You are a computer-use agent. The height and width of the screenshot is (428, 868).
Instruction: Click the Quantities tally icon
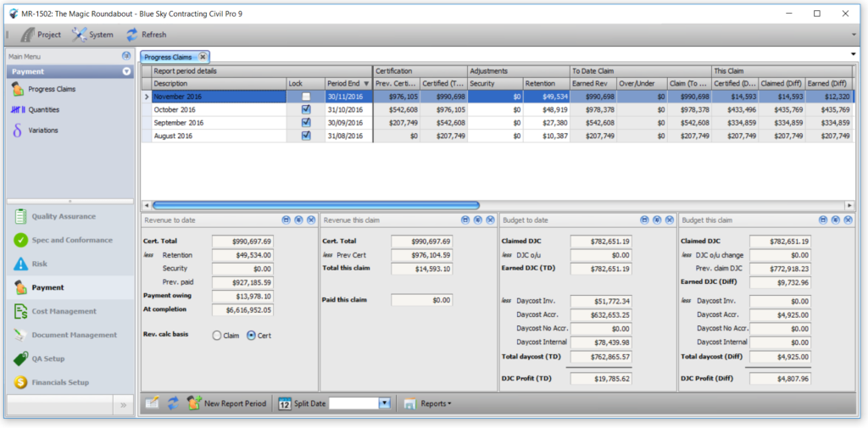[x=19, y=109]
